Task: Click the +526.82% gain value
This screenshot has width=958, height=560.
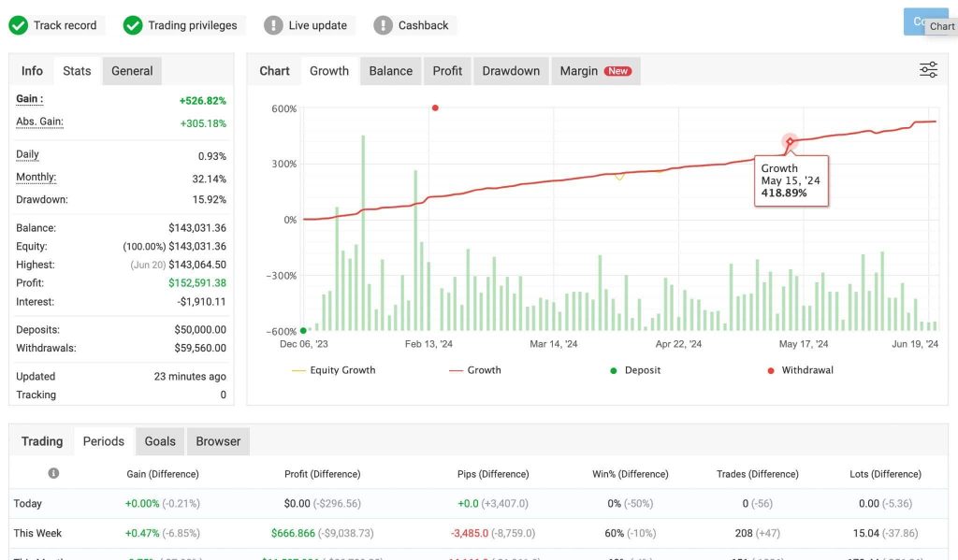Action: tap(202, 101)
